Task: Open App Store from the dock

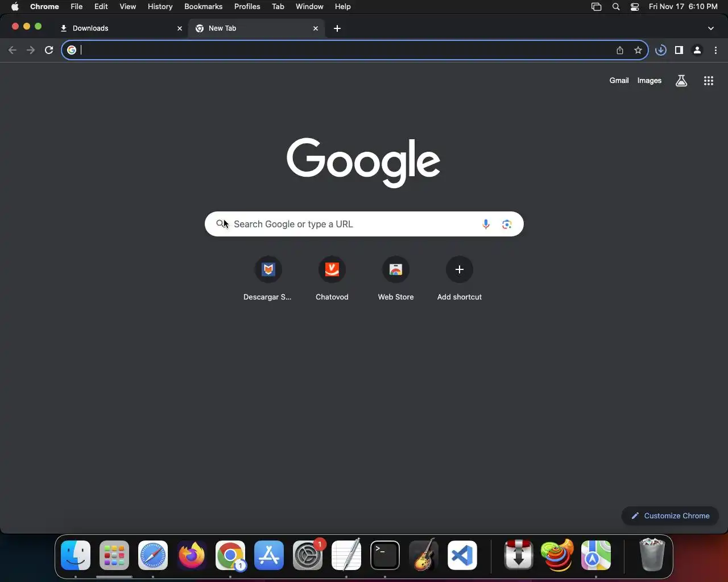Action: [269, 555]
